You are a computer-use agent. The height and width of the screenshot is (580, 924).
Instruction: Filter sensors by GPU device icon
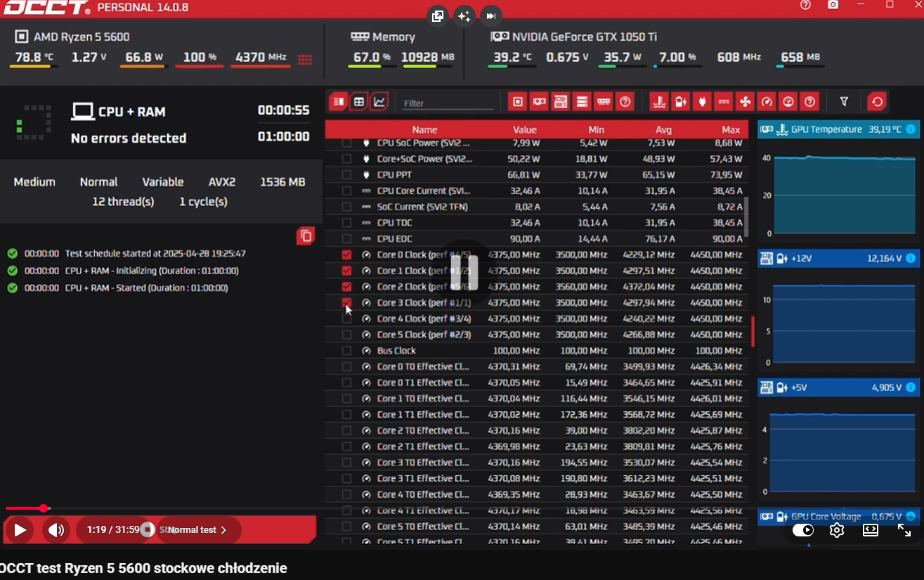[x=539, y=102]
